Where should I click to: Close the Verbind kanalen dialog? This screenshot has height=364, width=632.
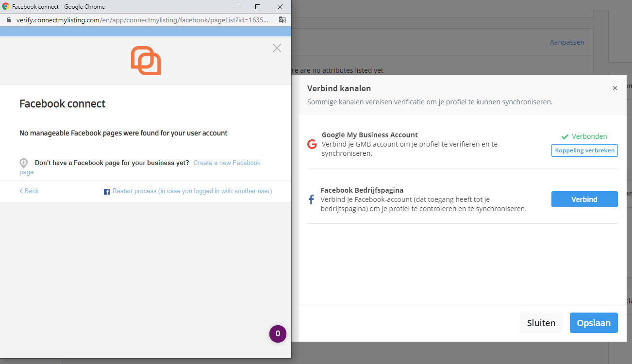tap(615, 88)
